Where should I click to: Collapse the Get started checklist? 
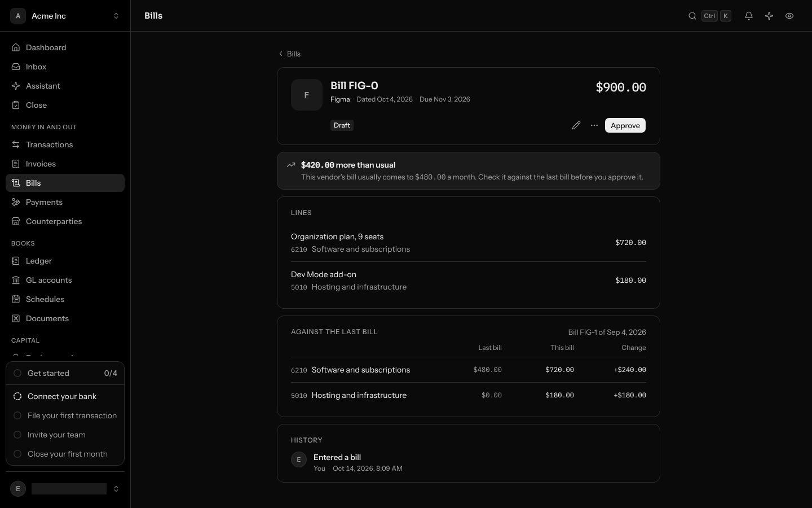point(65,373)
